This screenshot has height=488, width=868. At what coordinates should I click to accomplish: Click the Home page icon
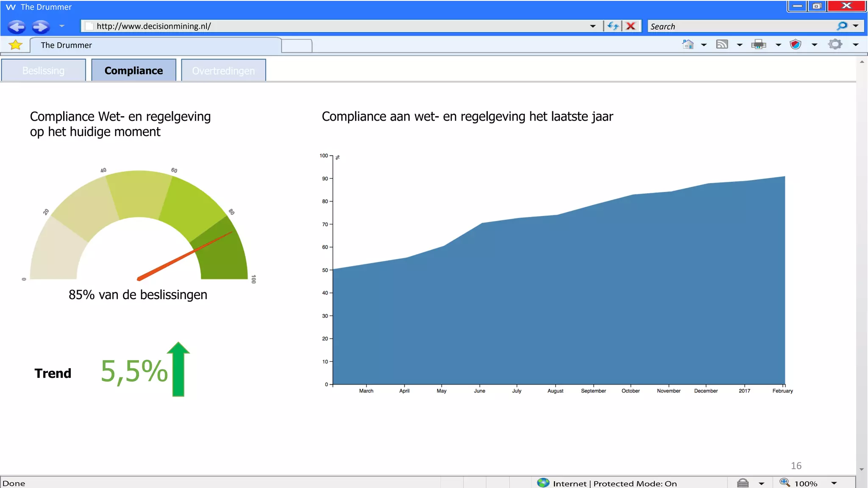[x=688, y=44]
